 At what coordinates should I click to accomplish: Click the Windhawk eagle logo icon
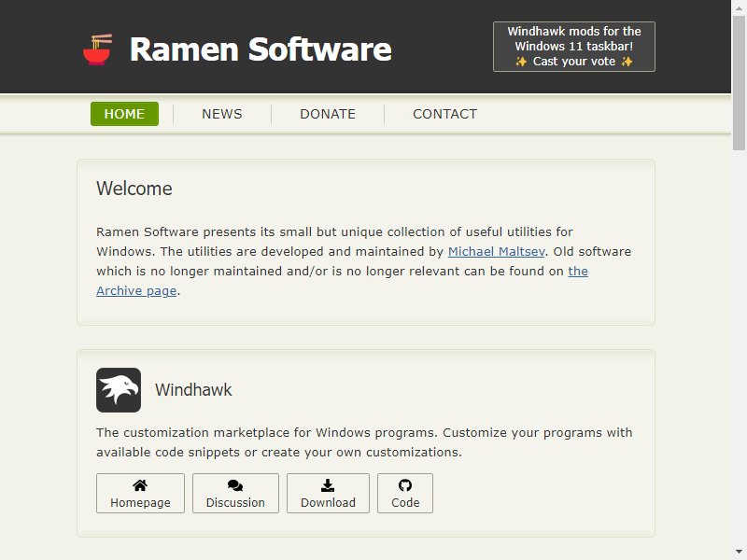pos(119,390)
